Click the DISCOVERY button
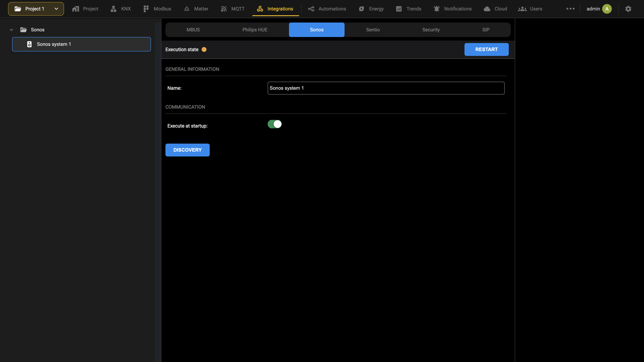 click(x=187, y=150)
